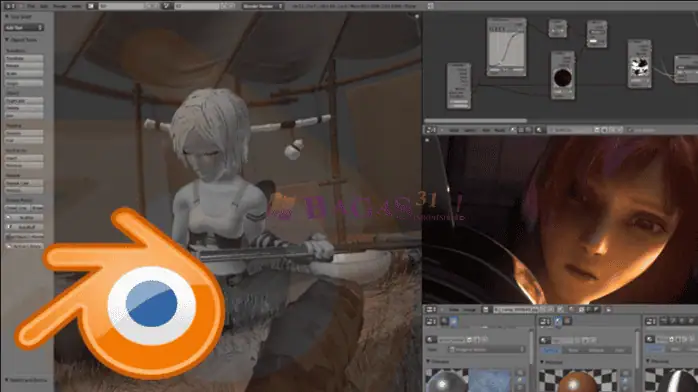This screenshot has height=392, width=698.
Task: Click the node editor horizontal scrollbar
Action: (x=475, y=121)
